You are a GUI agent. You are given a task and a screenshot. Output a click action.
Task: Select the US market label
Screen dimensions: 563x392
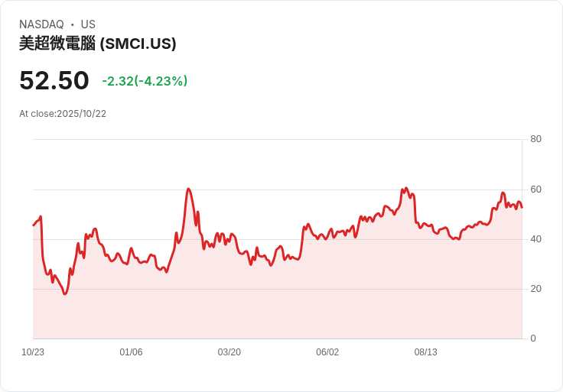tap(88, 24)
